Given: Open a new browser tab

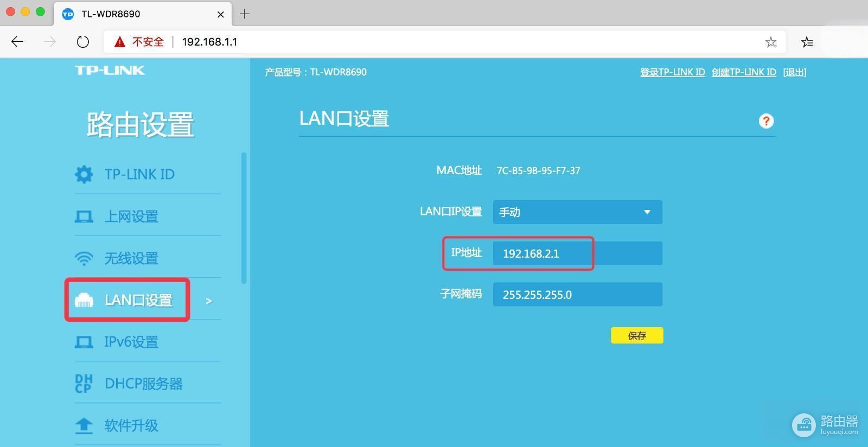Looking at the screenshot, I should click(245, 14).
